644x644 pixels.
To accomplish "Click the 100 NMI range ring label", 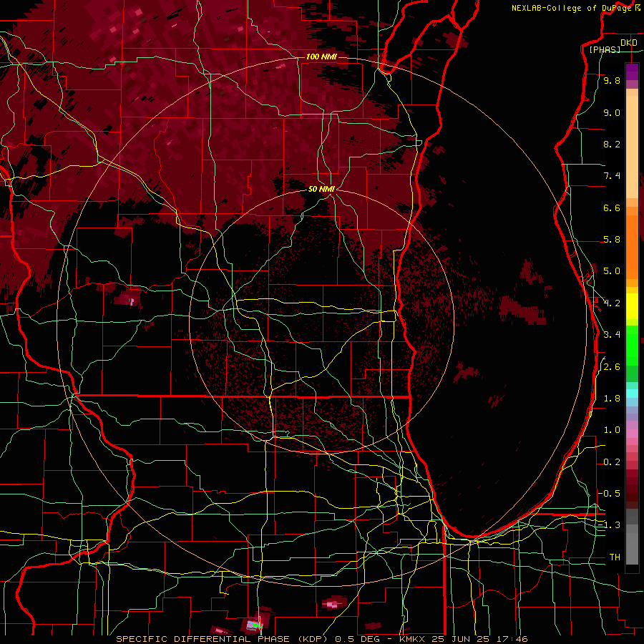I will click(321, 57).
